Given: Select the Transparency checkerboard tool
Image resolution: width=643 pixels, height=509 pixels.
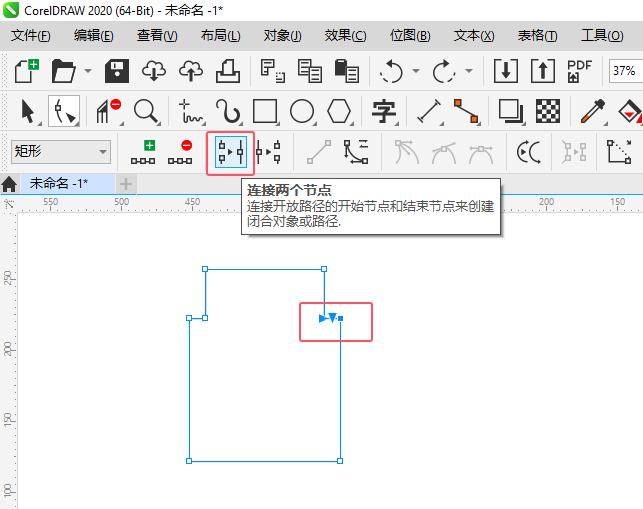Looking at the screenshot, I should point(548,111).
